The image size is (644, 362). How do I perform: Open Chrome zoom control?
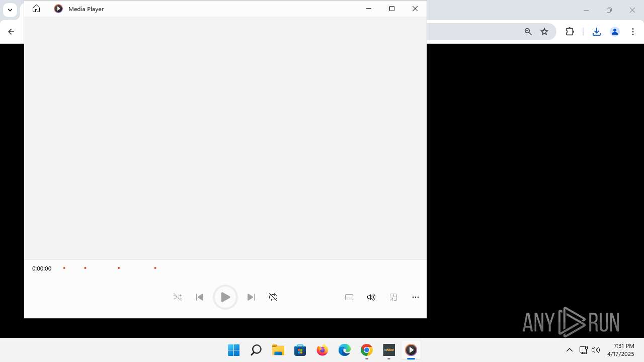pyautogui.click(x=528, y=32)
